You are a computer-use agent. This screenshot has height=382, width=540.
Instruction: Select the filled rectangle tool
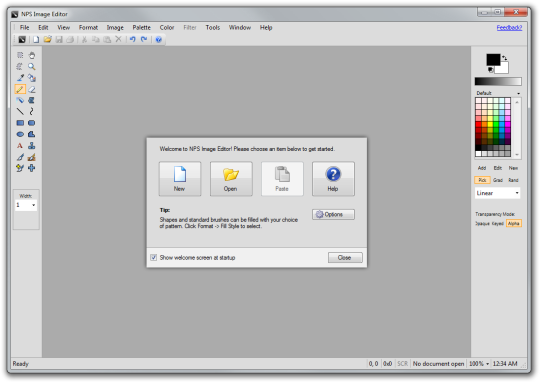coord(20,123)
